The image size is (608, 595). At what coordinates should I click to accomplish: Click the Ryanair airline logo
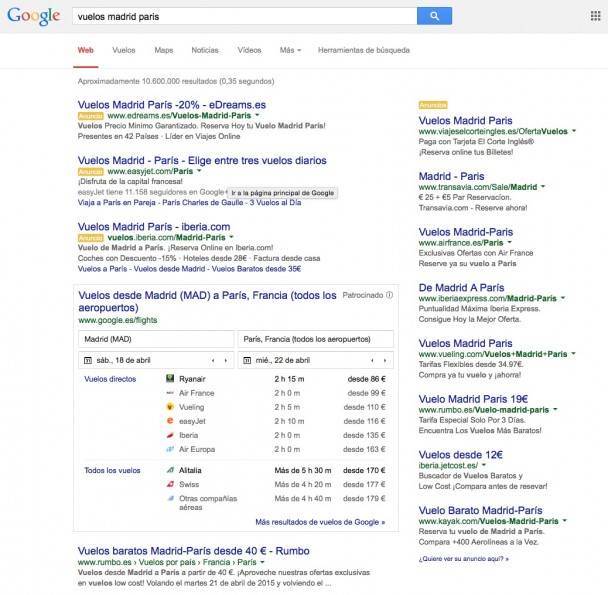pyautogui.click(x=170, y=379)
